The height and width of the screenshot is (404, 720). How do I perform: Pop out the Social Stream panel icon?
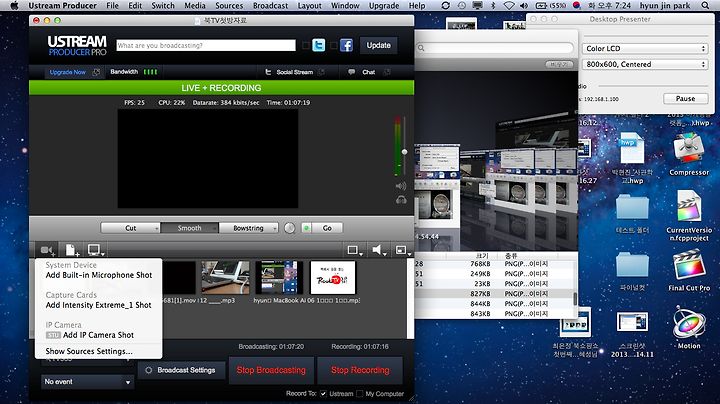[x=321, y=72]
